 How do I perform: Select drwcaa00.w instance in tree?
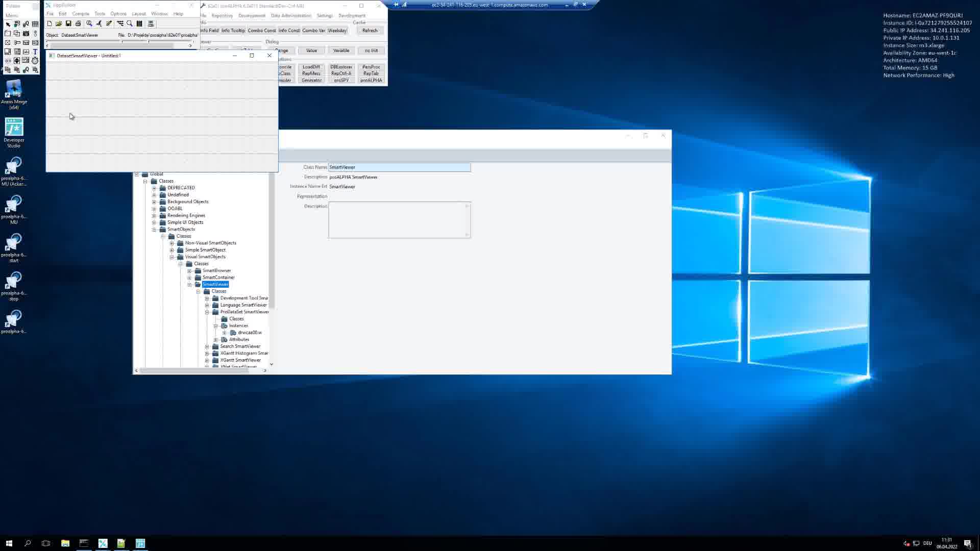coord(250,333)
